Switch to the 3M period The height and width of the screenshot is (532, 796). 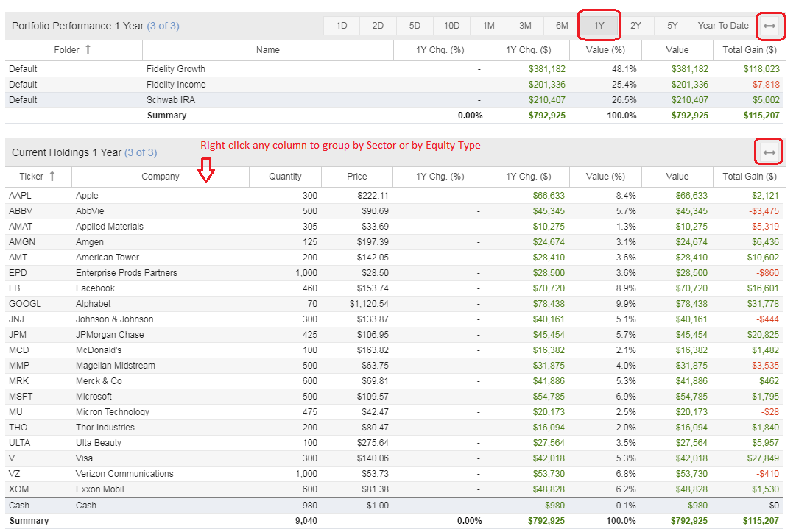pos(525,26)
